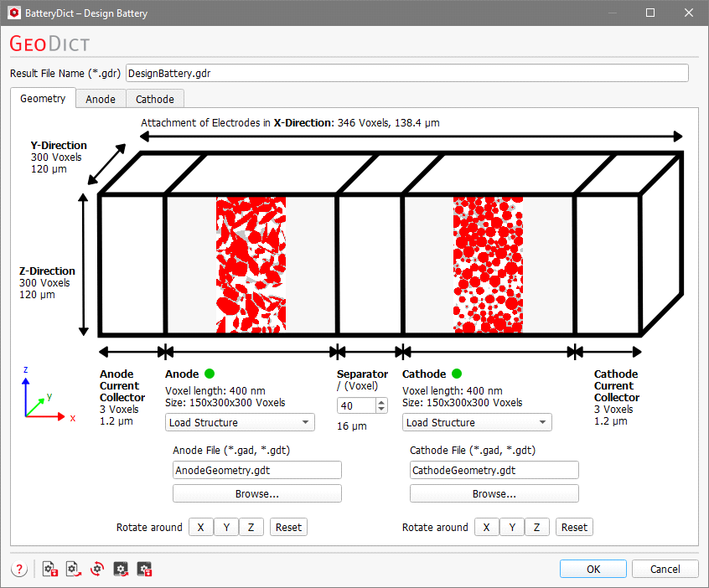Click the BatteryDict app icon in title bar

point(14,13)
